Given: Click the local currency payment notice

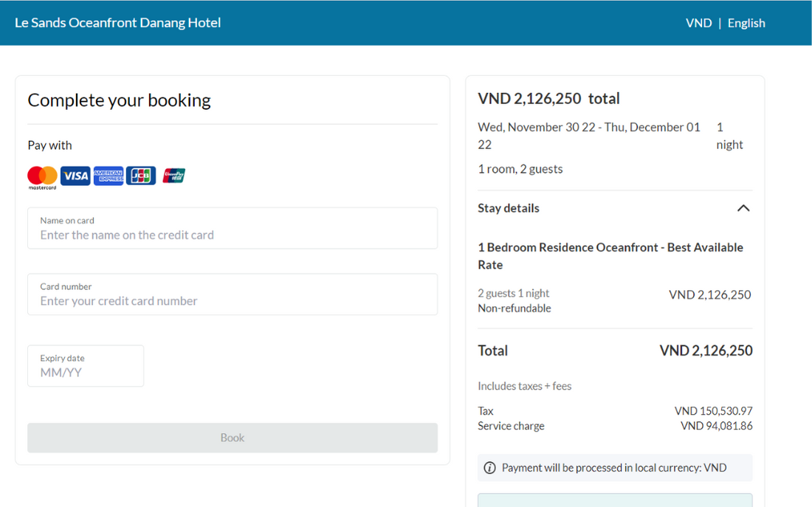Looking at the screenshot, I should pyautogui.click(x=614, y=468).
